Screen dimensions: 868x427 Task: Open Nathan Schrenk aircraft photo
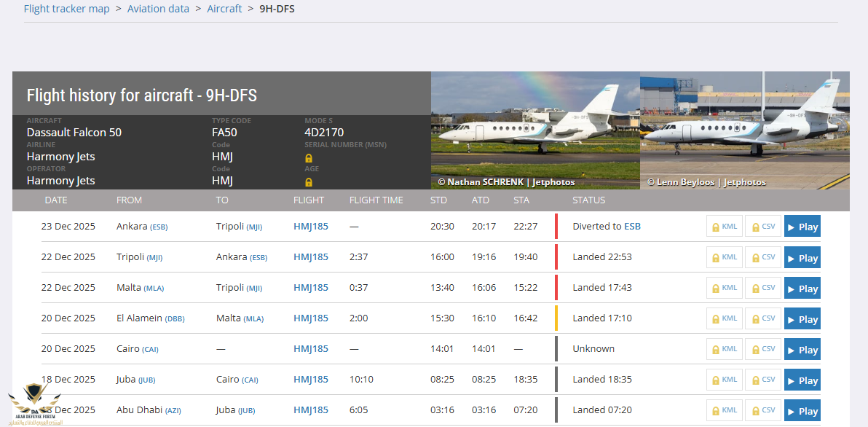(535, 130)
